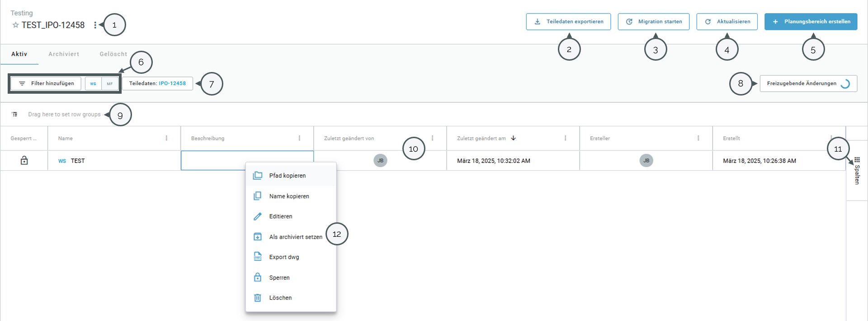
Task: Select Als archiviert setzen from context menu
Action: click(x=295, y=237)
